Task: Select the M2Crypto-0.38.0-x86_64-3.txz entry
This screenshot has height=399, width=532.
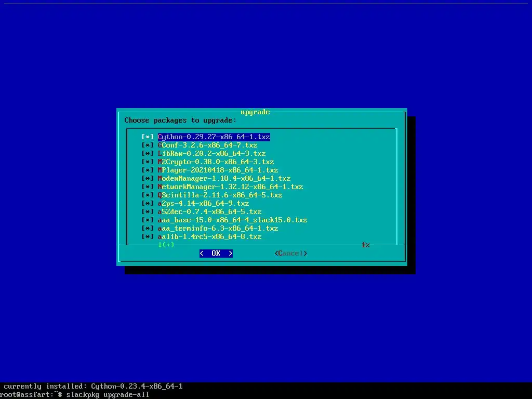Action: [216, 162]
